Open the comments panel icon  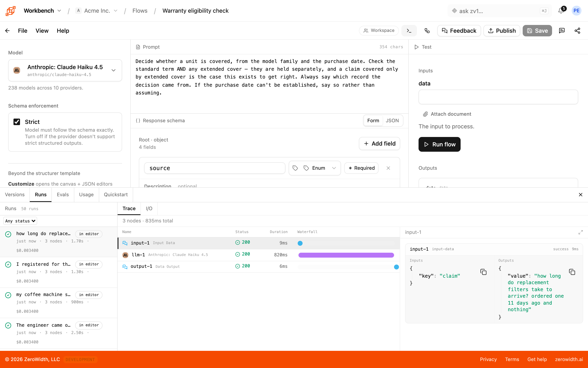(562, 31)
